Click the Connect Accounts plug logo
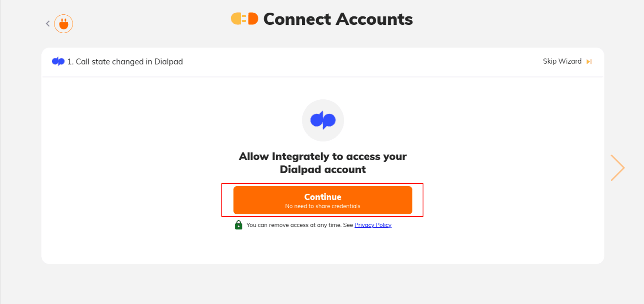Viewport: 644px width, 304px height. [x=244, y=19]
